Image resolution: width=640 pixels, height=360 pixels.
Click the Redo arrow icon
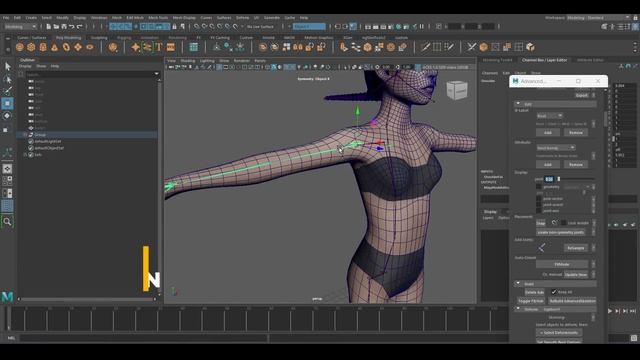pyautogui.click(x=80, y=27)
